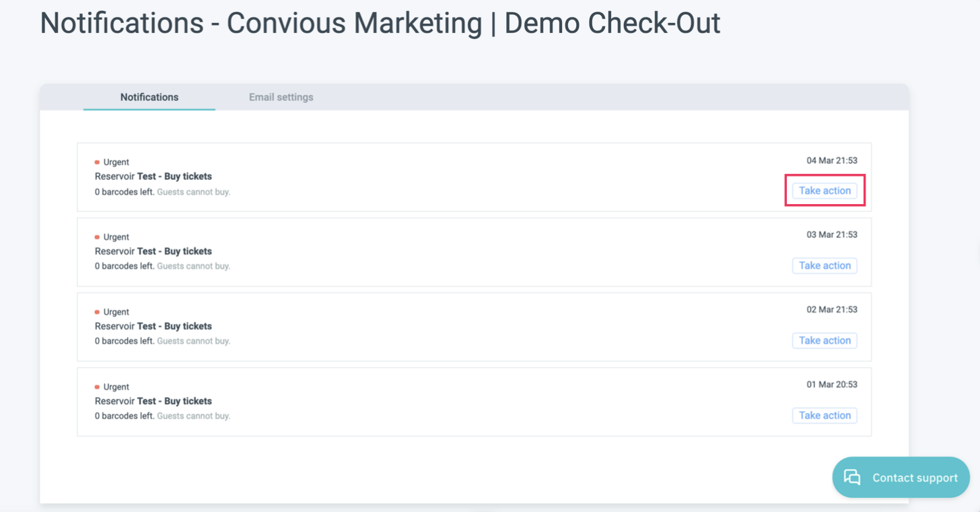Click the red Urgent dot on 04 Mar notification
The image size is (980, 512).
click(x=97, y=162)
